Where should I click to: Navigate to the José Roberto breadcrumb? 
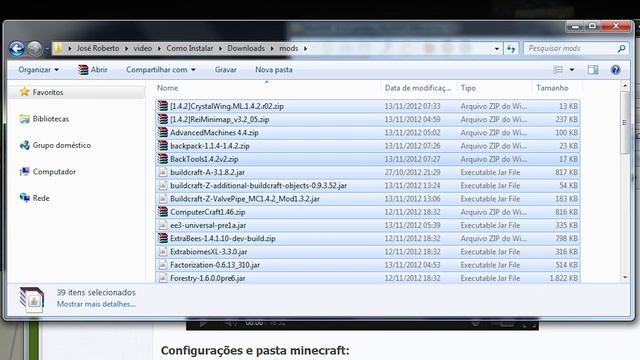(x=98, y=49)
